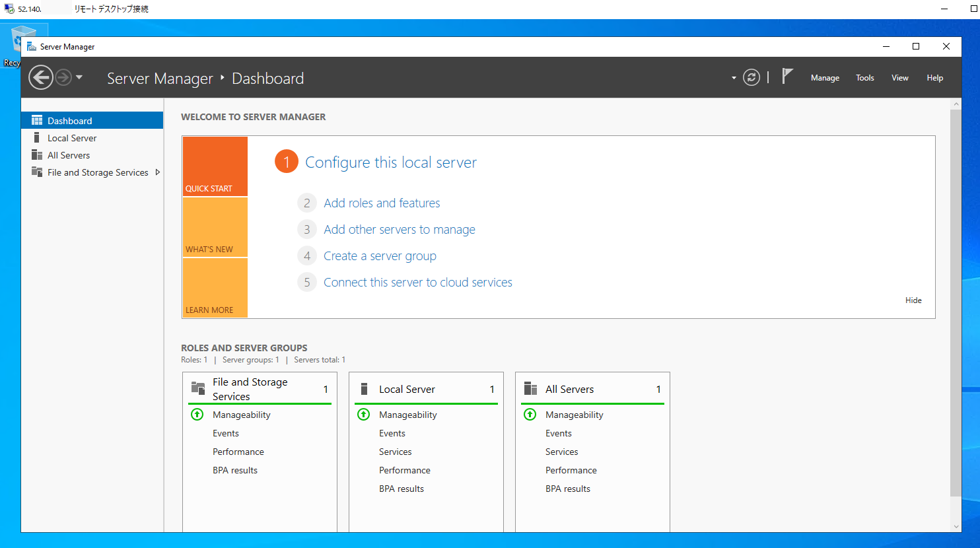Open the QUICK START tile
980x548 pixels.
[215, 166]
